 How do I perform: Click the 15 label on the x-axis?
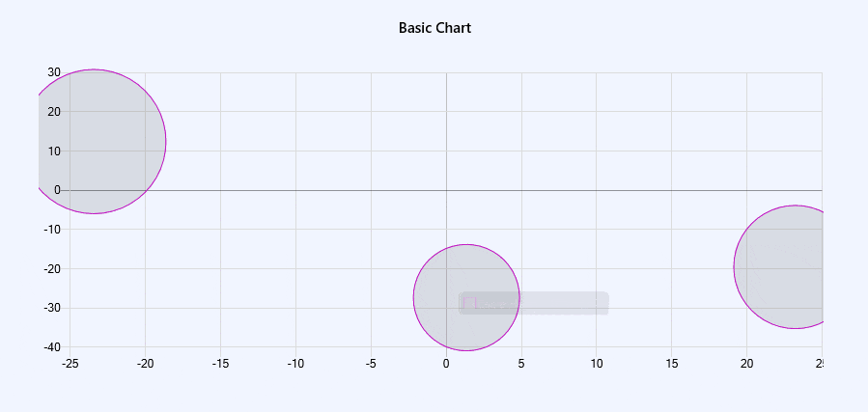click(x=671, y=364)
